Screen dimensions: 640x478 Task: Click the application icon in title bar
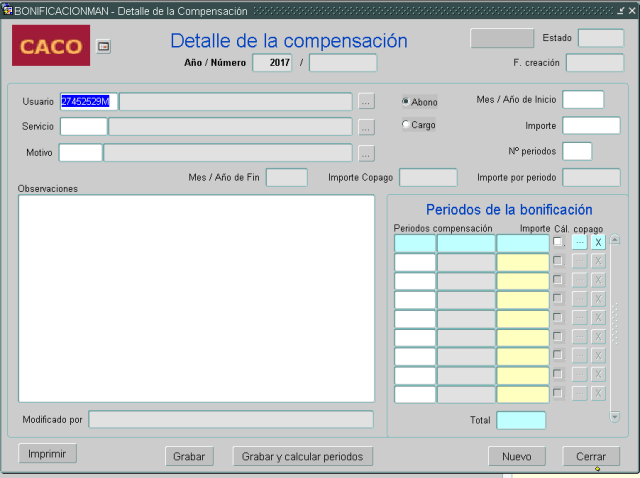[7, 10]
